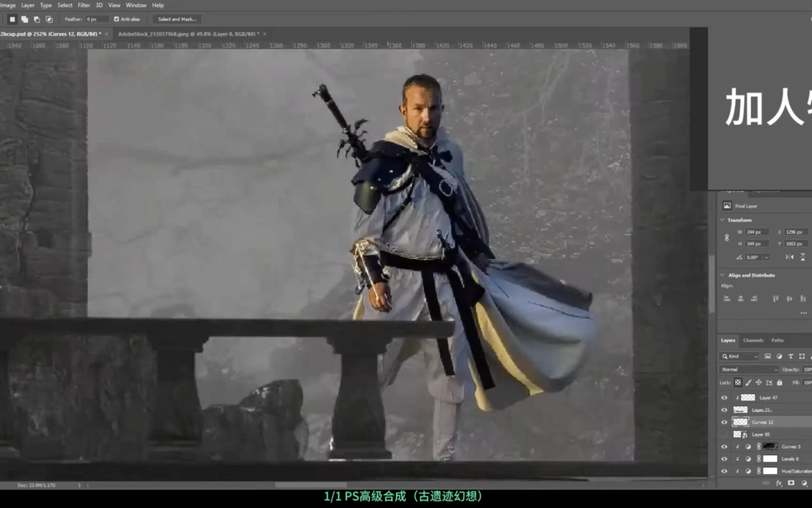The image size is (812, 508).
Task: Select the New selection mode icon
Action: tap(12, 19)
